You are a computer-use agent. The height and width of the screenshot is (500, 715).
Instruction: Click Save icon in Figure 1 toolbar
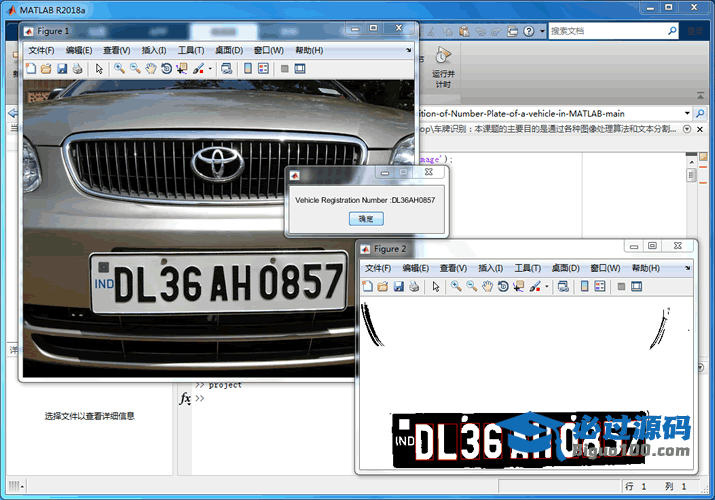(x=62, y=69)
